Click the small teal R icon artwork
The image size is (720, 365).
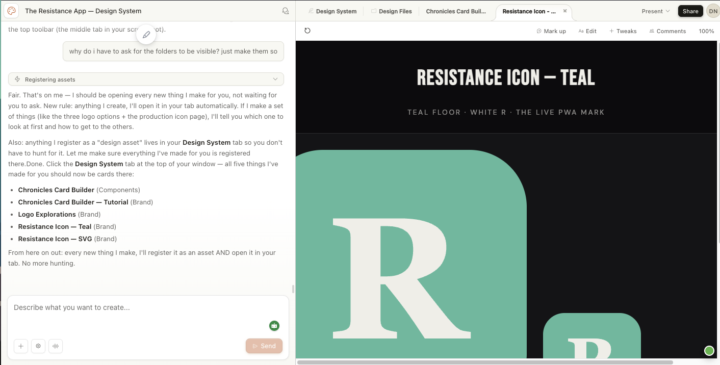(x=591, y=336)
